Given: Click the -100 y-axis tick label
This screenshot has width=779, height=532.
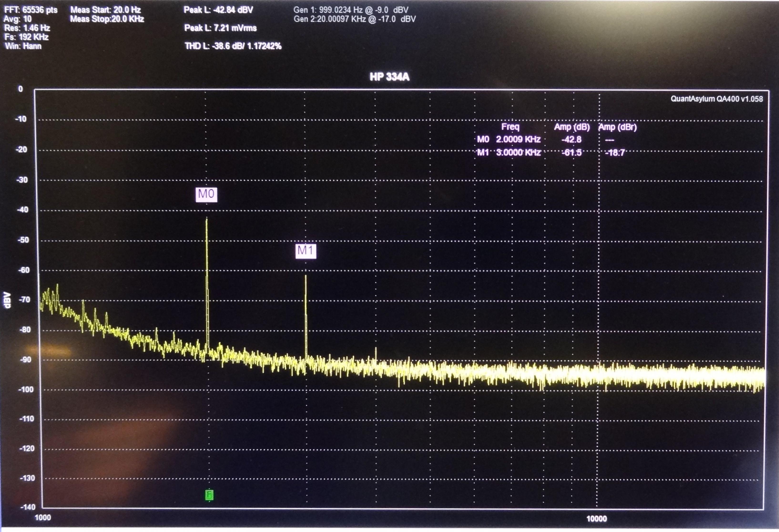Looking at the screenshot, I should tap(26, 390).
